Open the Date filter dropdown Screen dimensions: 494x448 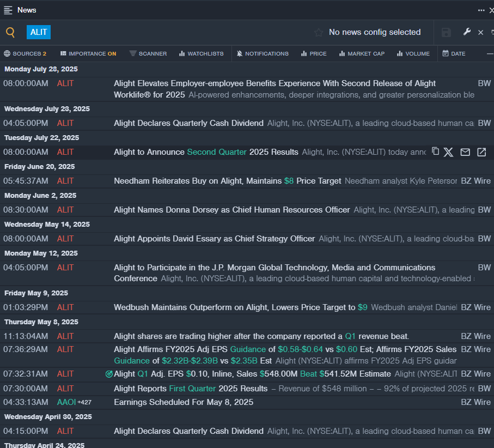tap(454, 53)
